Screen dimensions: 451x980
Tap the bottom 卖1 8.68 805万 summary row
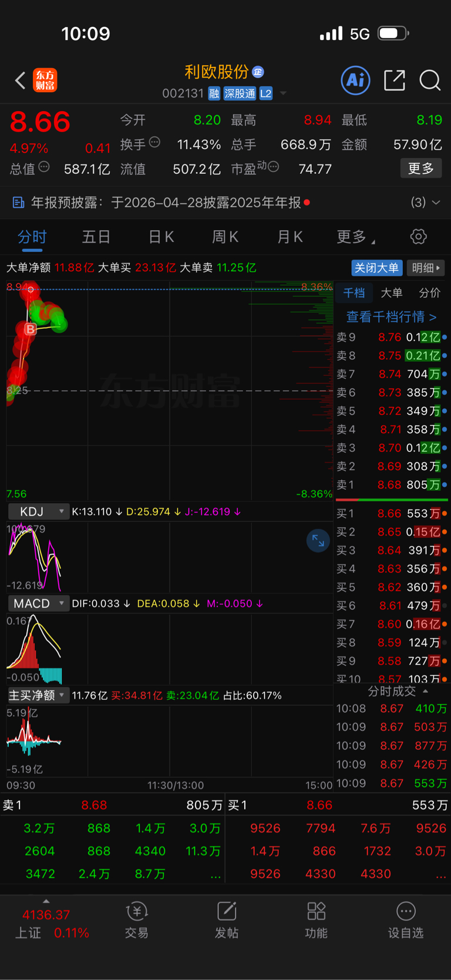click(113, 805)
